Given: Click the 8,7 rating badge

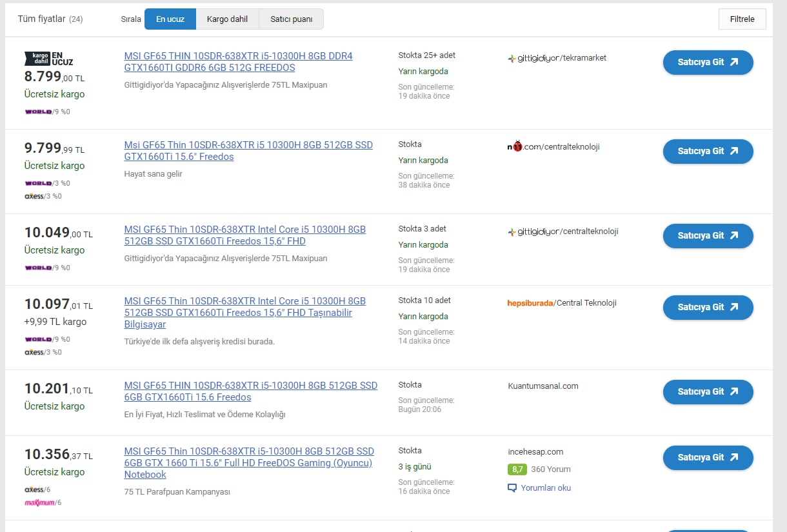Looking at the screenshot, I should click(517, 469).
